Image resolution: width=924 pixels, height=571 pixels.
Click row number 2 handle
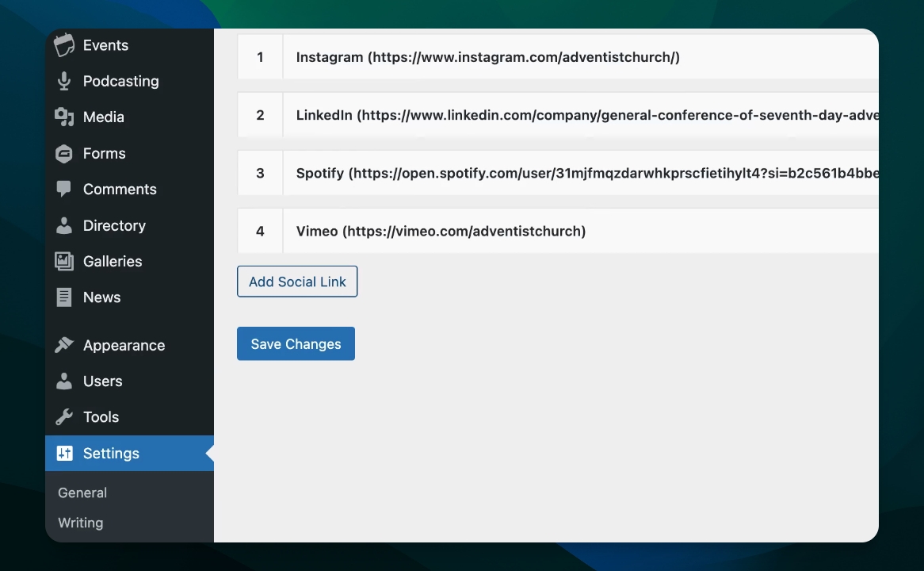click(260, 114)
